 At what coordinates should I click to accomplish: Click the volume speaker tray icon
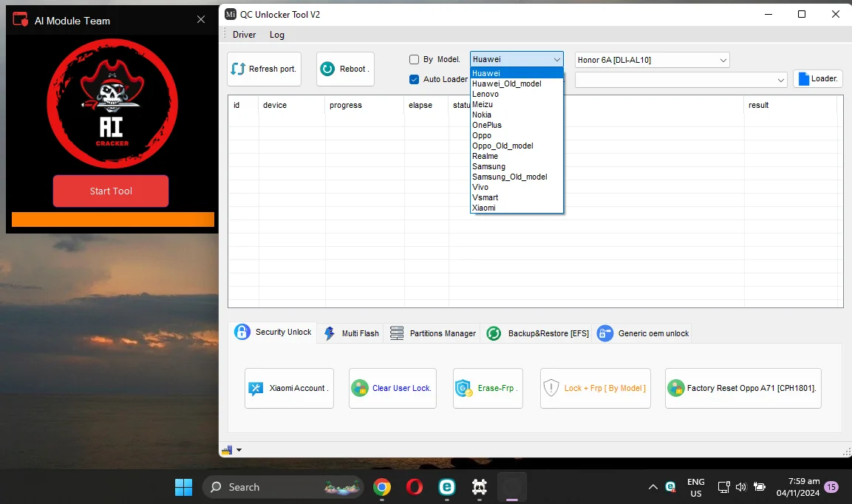(x=740, y=487)
